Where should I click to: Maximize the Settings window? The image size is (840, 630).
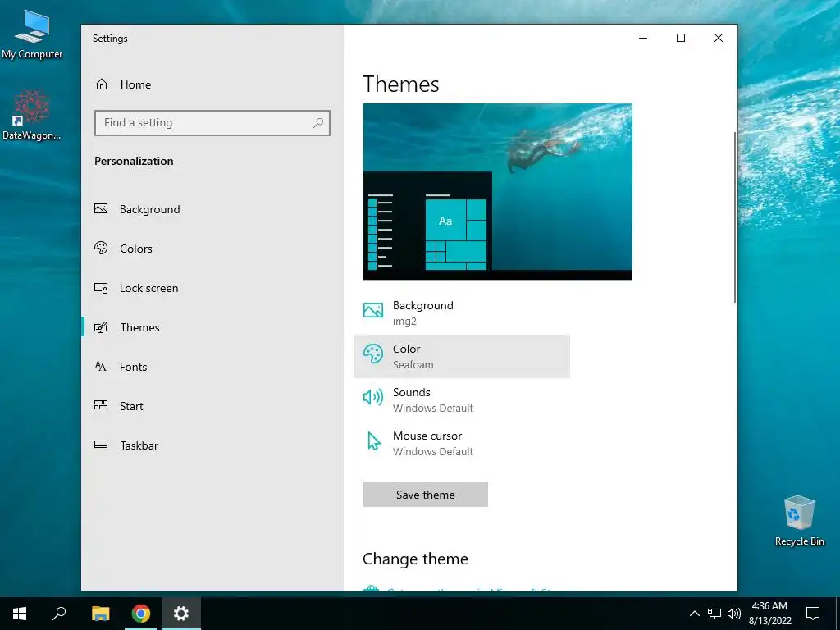(x=681, y=38)
